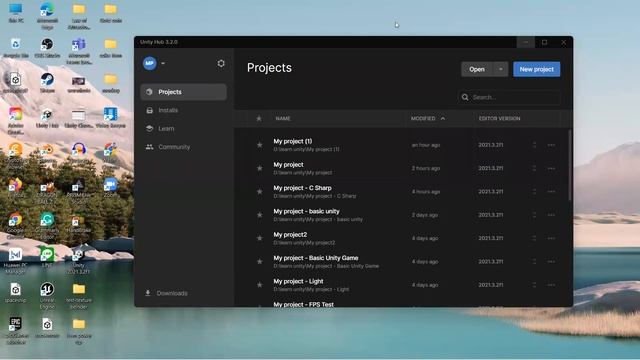Expand the account dropdown arrow beside avatar
640x360 pixels.
163,63
